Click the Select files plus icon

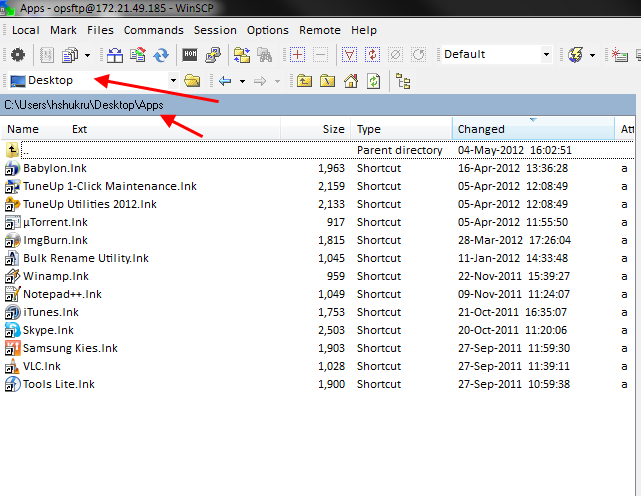(297, 54)
